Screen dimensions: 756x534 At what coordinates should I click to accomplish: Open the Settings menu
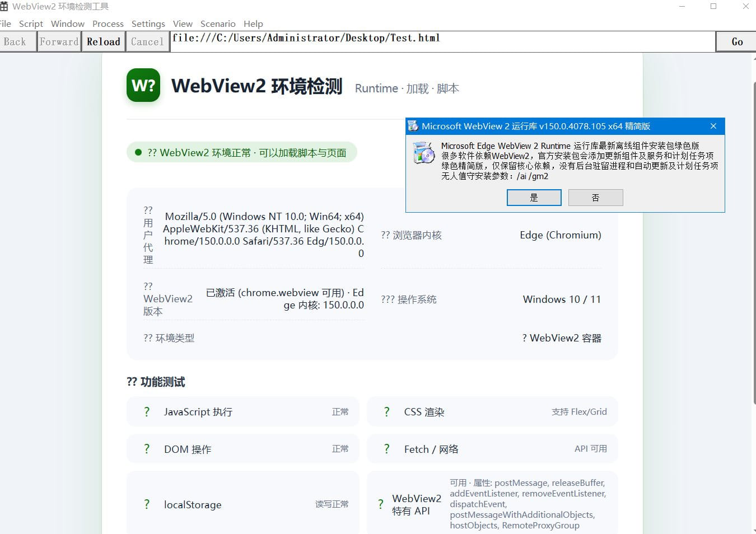148,24
